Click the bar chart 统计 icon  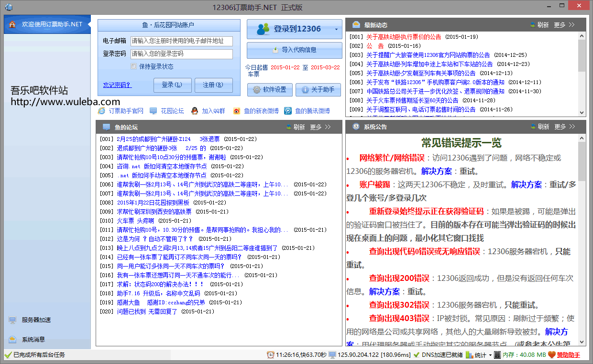[469, 355]
